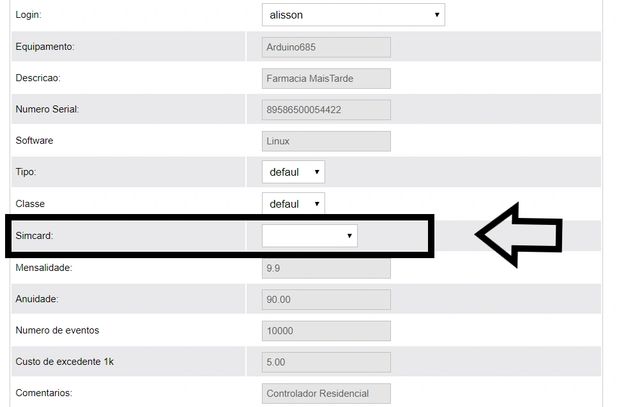Open the Login dropdown showing alisson
The image size is (619, 407).
353,15
